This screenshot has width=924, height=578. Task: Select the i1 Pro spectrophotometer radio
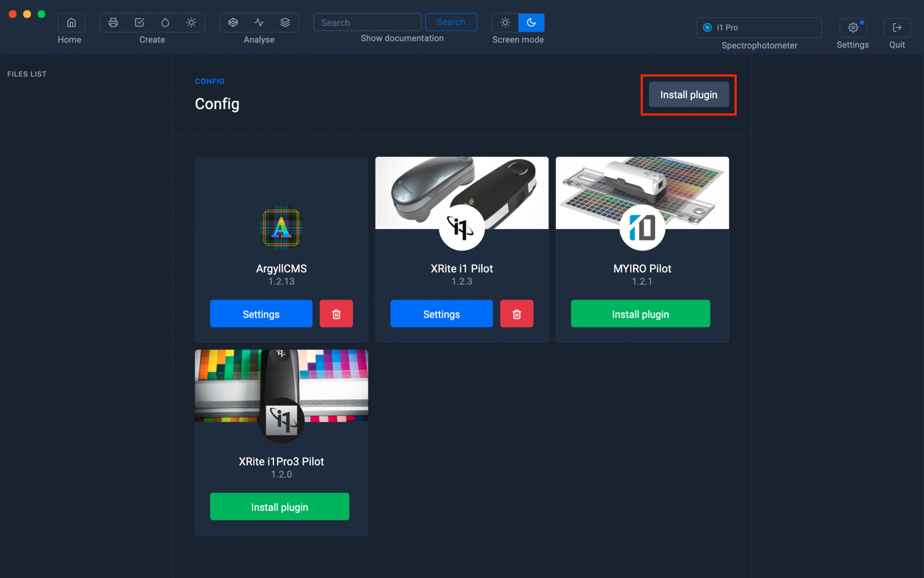(x=707, y=28)
